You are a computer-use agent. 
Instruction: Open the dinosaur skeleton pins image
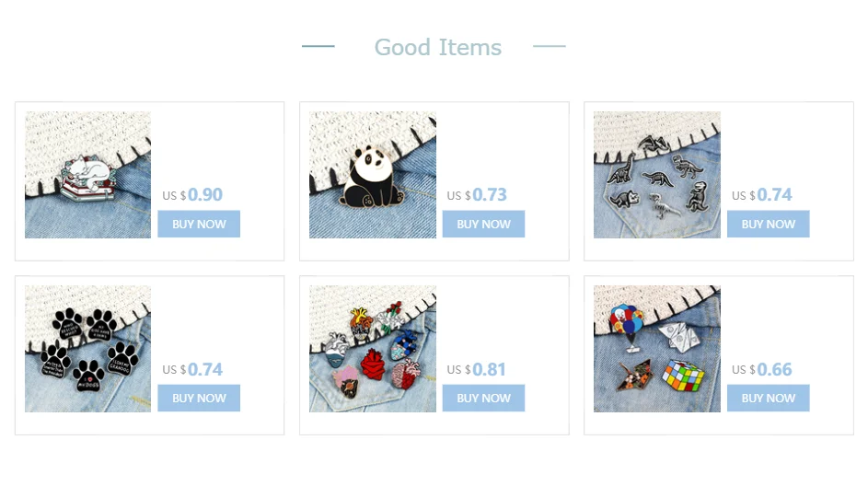657,175
